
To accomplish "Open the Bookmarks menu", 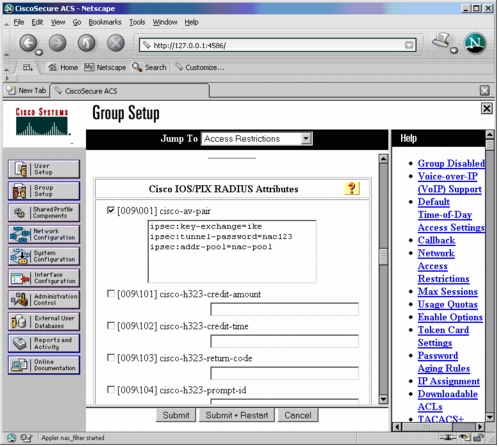I will pyautogui.click(x=105, y=22).
